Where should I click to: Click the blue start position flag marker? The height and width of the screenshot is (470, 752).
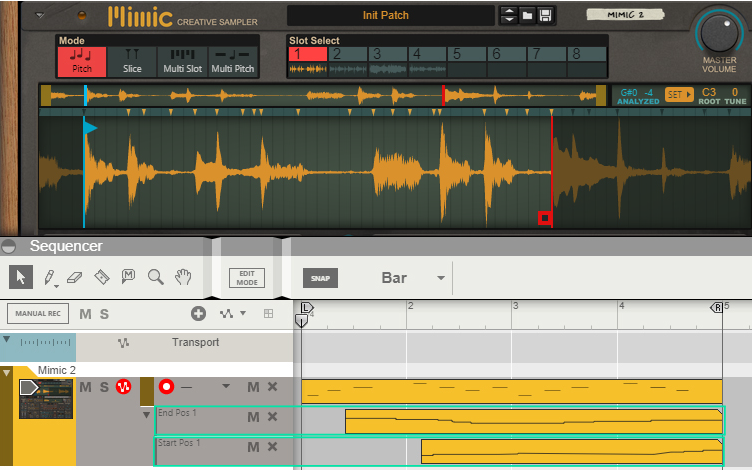pyautogui.click(x=90, y=128)
